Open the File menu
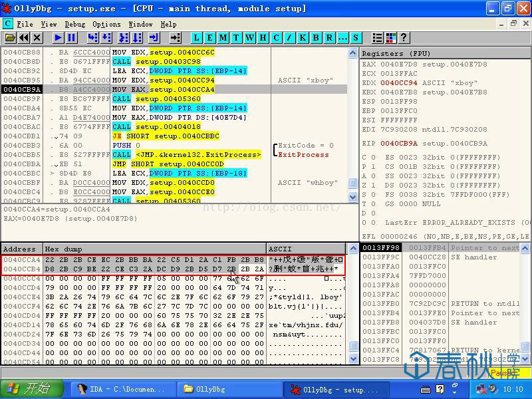This screenshot has width=532, height=399. click(x=25, y=24)
